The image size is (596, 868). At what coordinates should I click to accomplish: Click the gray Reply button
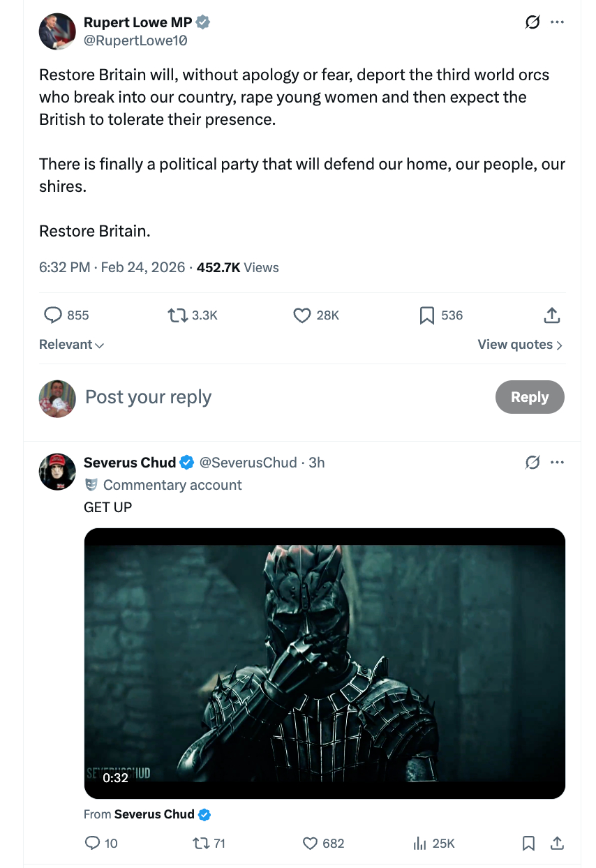tap(530, 397)
